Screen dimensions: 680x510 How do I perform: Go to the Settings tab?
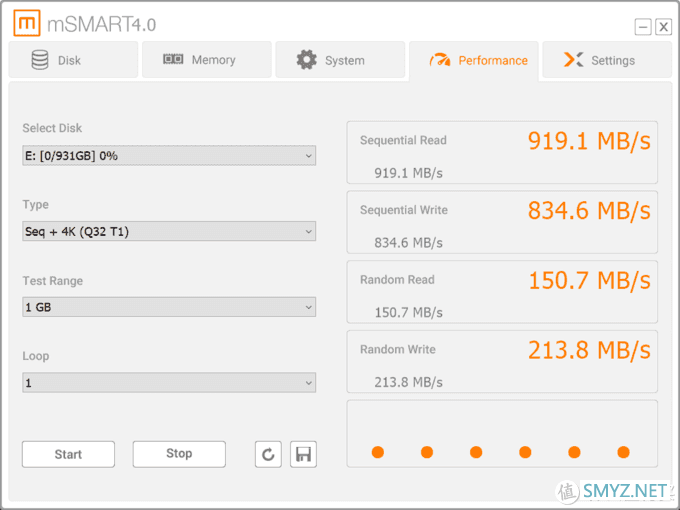point(607,60)
